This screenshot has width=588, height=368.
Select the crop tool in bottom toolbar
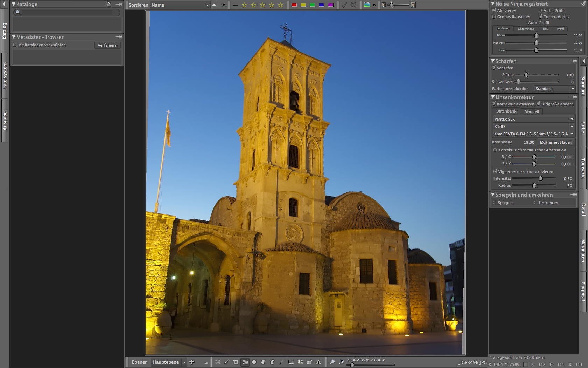click(236, 362)
